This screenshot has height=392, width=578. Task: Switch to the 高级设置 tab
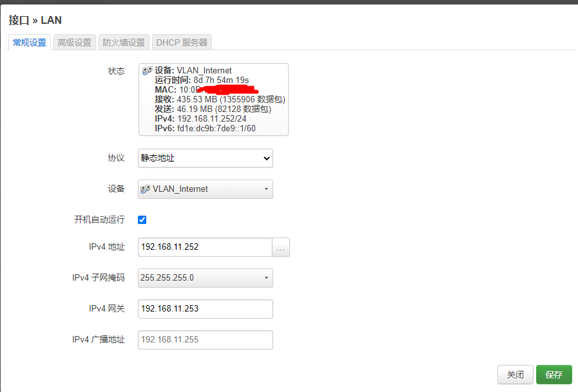click(x=75, y=42)
